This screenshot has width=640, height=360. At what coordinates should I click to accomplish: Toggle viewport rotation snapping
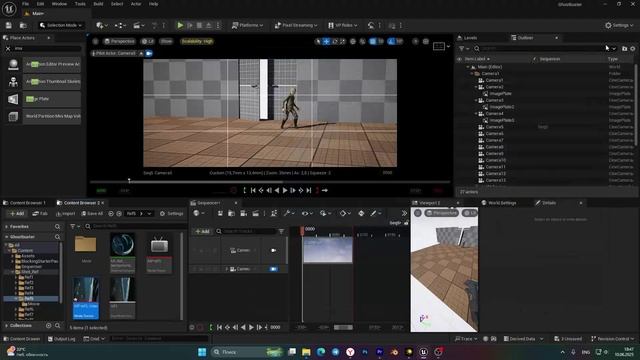click(x=391, y=41)
